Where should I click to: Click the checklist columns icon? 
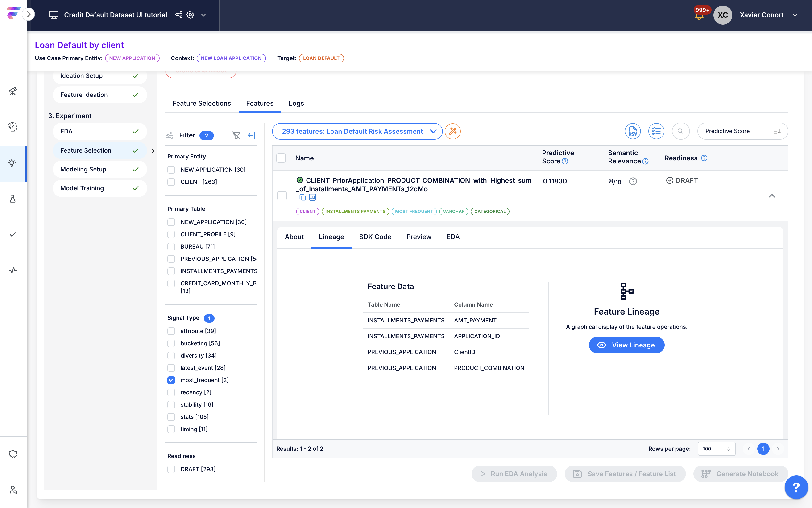(x=656, y=131)
